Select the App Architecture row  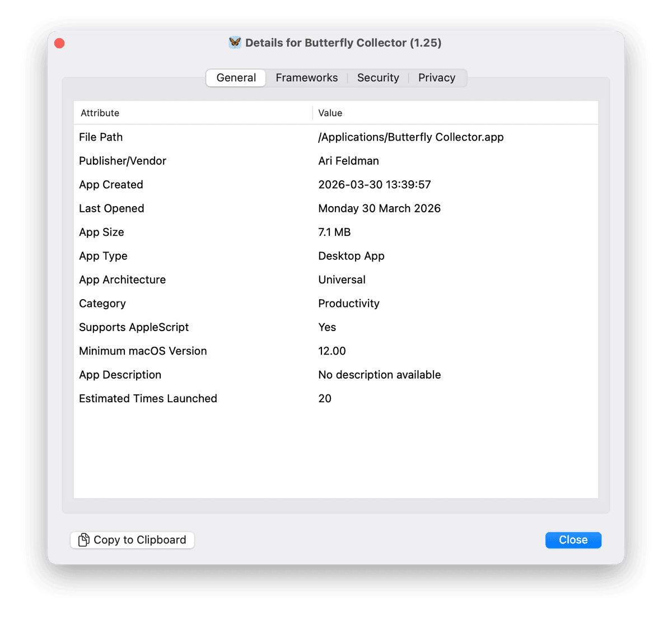coord(336,280)
